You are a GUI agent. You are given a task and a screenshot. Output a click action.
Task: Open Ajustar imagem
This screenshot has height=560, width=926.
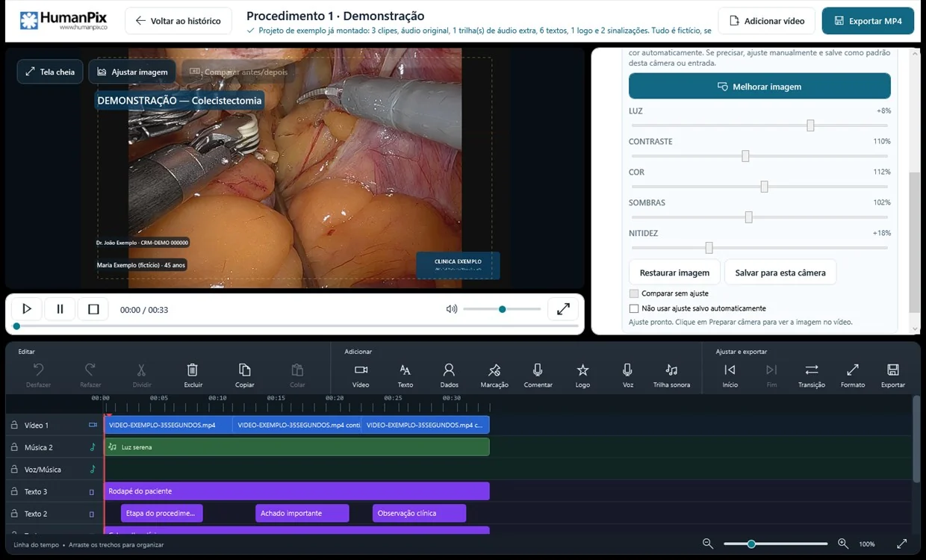coord(132,72)
